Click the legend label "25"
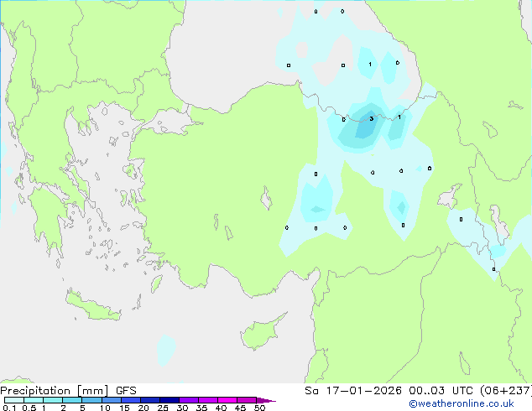This screenshot has width=532, height=411. 163,408
